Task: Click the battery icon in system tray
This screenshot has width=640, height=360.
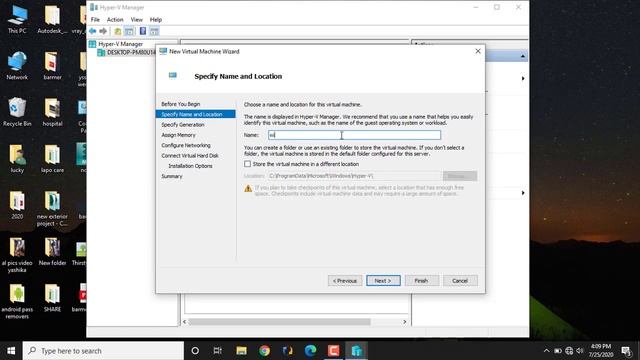Action: click(x=558, y=351)
